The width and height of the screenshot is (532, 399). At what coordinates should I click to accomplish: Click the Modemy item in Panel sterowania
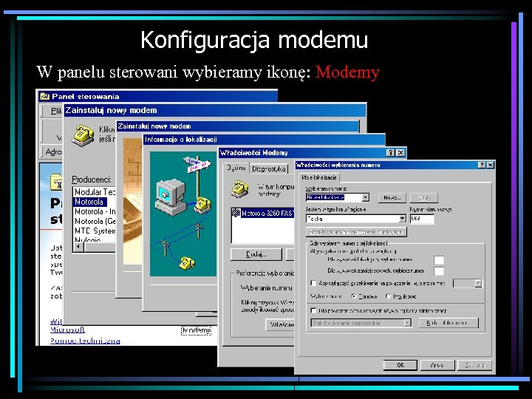pos(197,330)
